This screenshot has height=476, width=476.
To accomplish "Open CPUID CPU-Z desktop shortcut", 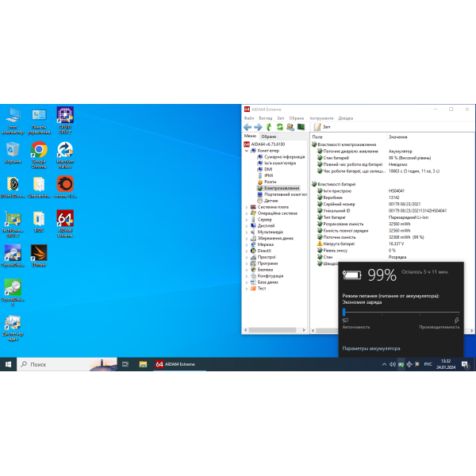I will (x=65, y=121).
